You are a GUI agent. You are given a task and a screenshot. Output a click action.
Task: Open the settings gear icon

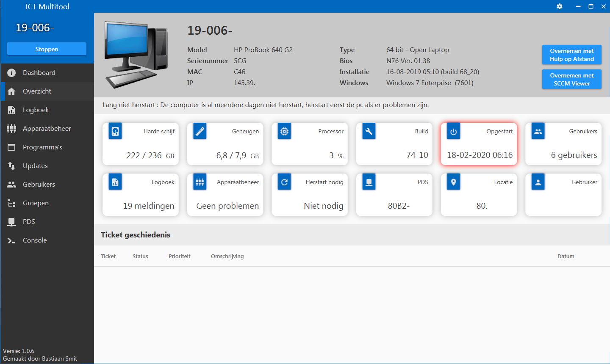[x=560, y=6]
